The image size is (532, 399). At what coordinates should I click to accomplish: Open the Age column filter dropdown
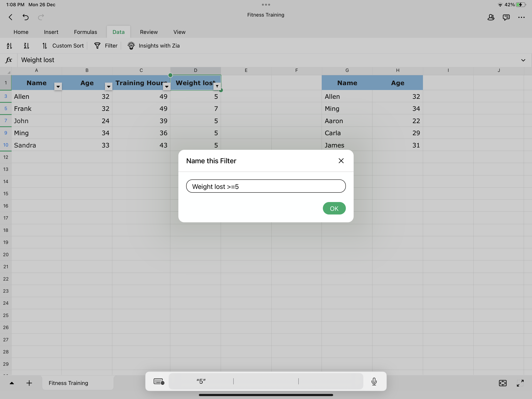click(x=109, y=86)
